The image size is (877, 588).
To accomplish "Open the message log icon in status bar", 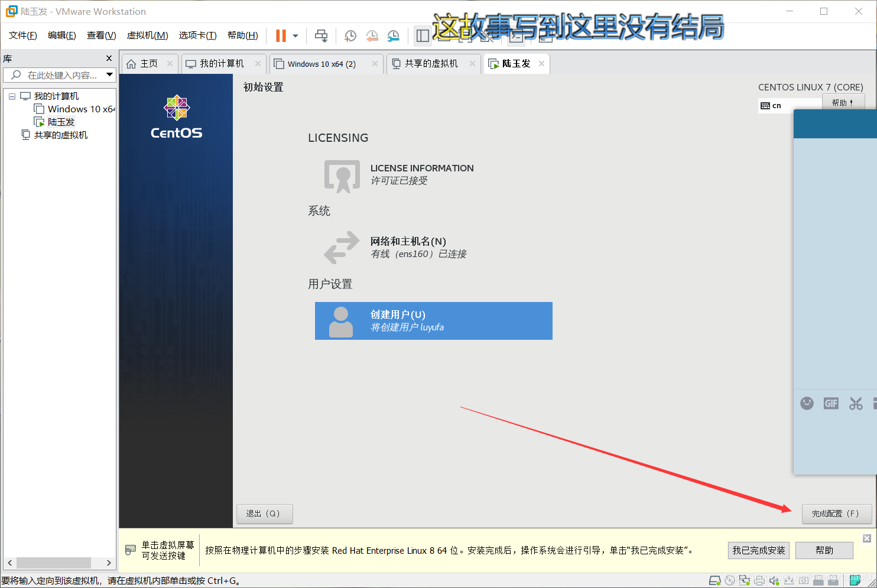I will (855, 580).
